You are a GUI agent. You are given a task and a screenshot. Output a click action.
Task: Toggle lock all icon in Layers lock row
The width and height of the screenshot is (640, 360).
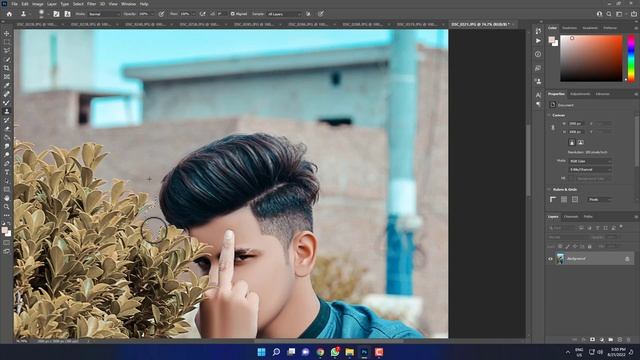click(589, 247)
